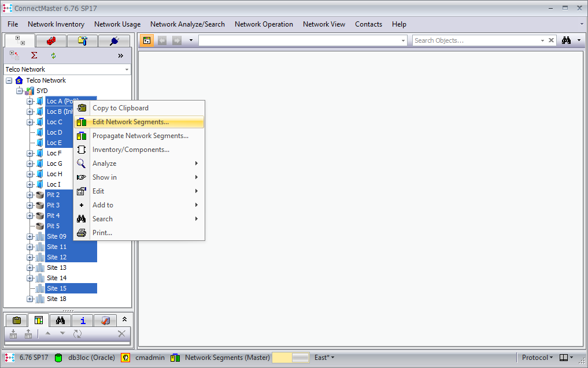588x368 pixels.
Task: Open the Network Analyze/Search menu
Action: click(187, 24)
